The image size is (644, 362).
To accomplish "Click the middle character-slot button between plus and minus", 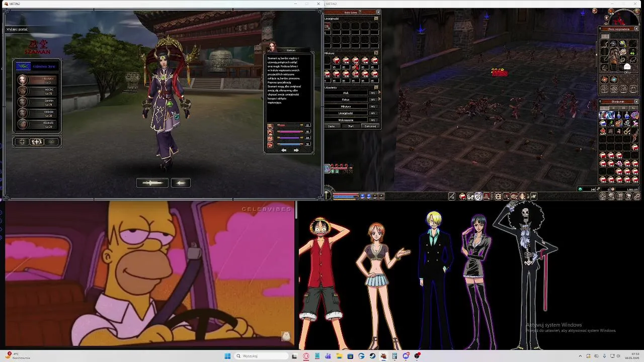I will [x=37, y=142].
